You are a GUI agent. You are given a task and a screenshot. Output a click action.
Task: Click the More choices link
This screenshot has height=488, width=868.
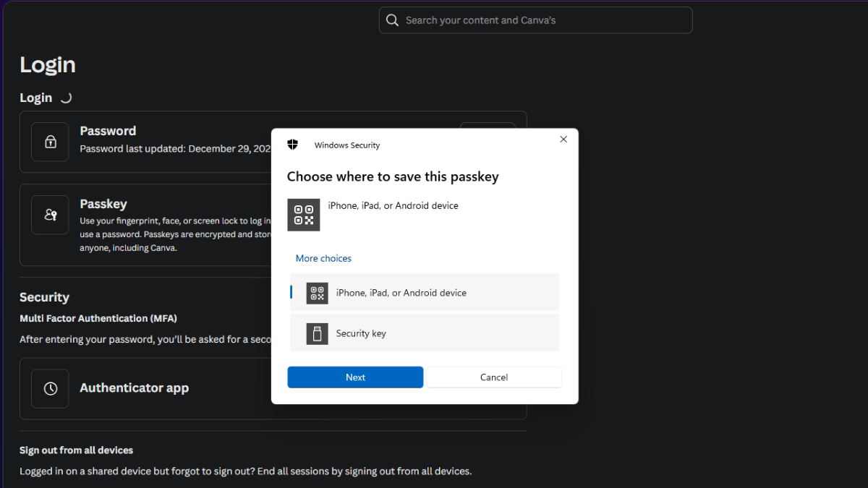tap(323, 258)
